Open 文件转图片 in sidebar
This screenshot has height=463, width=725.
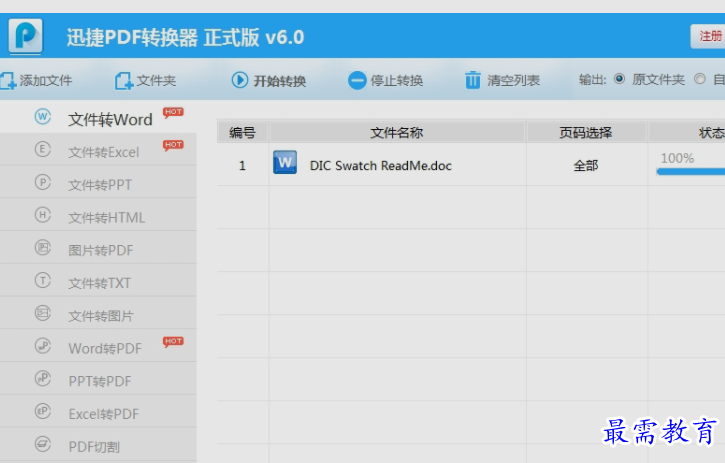[98, 313]
